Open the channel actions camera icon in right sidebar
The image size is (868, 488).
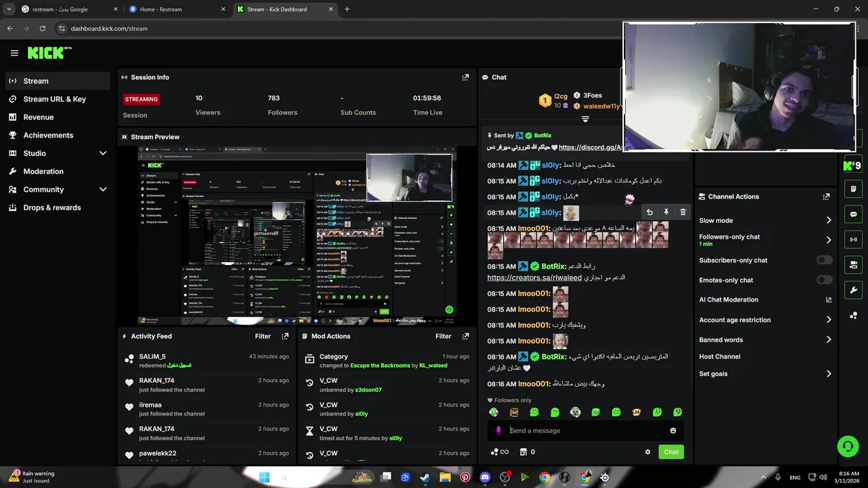[853, 264]
